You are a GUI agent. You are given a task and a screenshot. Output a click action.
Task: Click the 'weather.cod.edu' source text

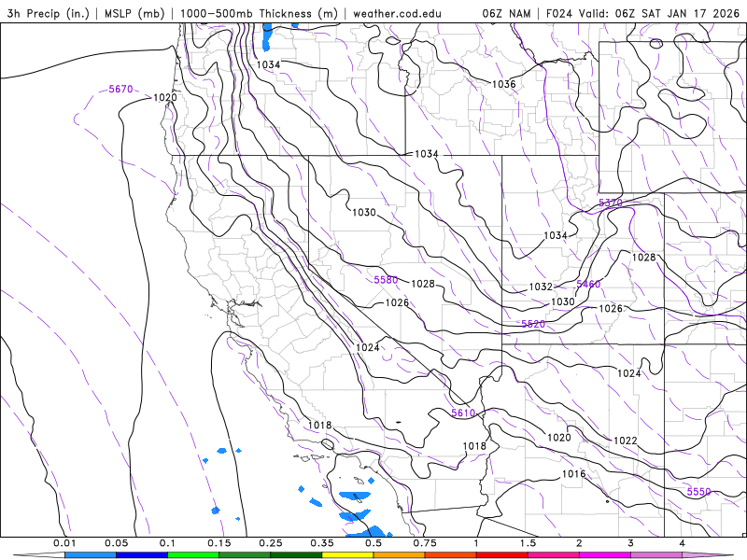click(x=397, y=13)
